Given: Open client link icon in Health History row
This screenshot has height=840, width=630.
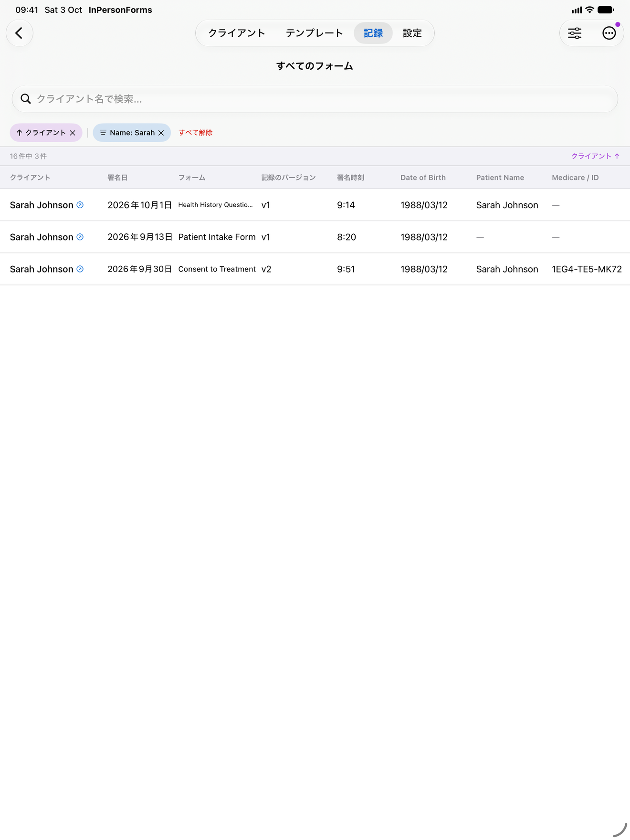Looking at the screenshot, I should coord(80,205).
